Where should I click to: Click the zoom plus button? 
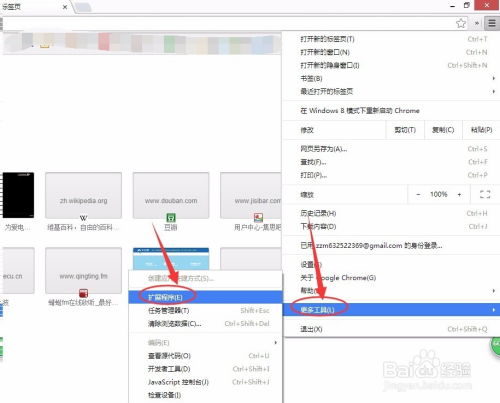(x=459, y=194)
